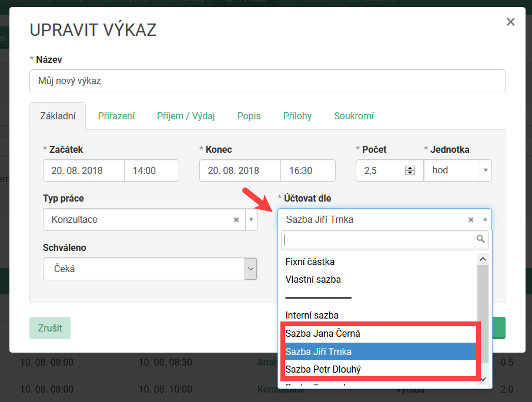This screenshot has height=402, width=532.
Task: Go to the Přílohy tab
Action: 297,116
